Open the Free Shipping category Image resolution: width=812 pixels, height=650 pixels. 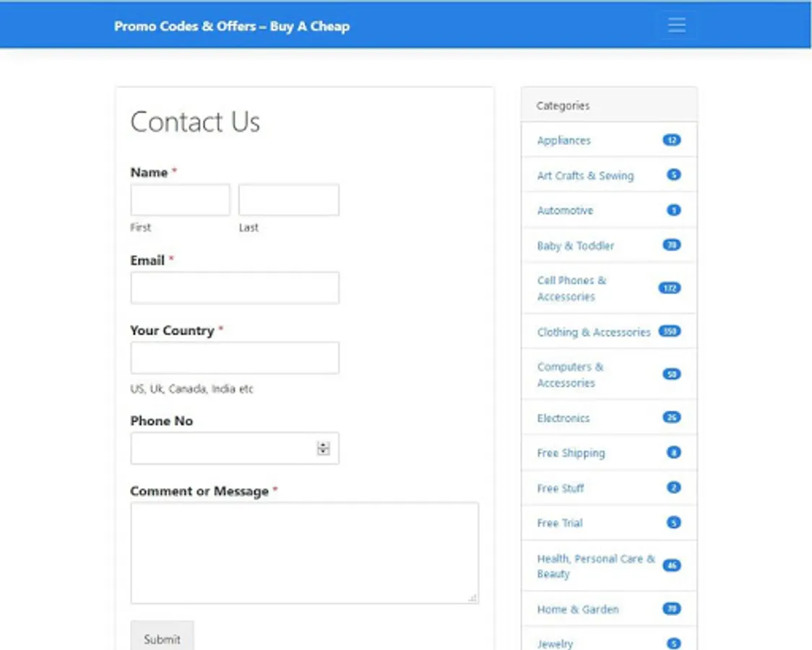(571, 454)
